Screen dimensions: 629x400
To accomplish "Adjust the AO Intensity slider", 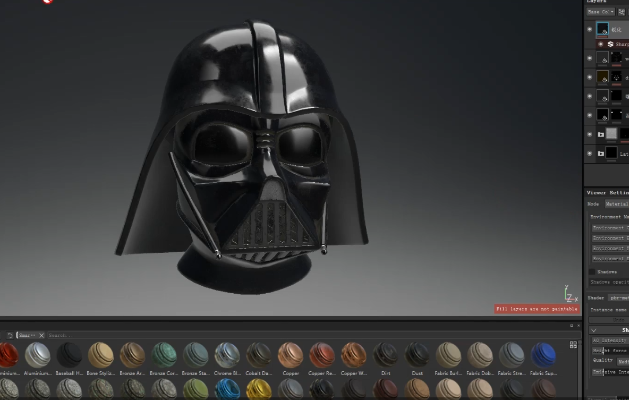I will [611, 341].
